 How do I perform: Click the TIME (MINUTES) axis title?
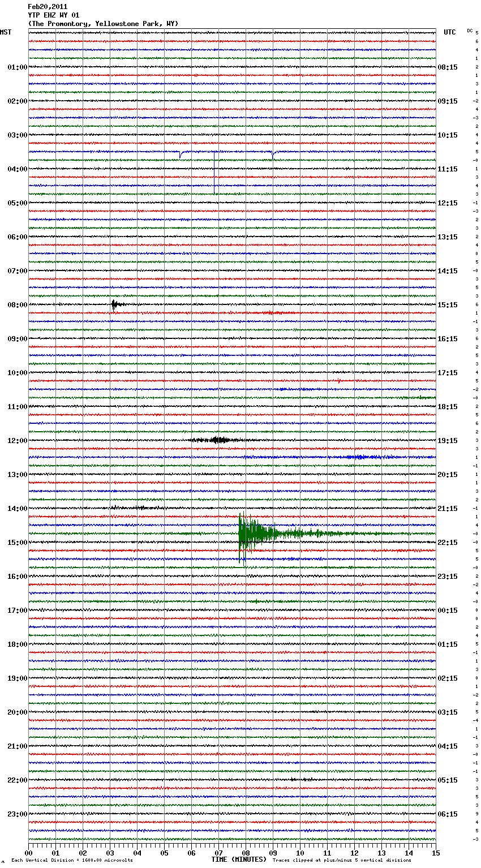pyautogui.click(x=239, y=860)
